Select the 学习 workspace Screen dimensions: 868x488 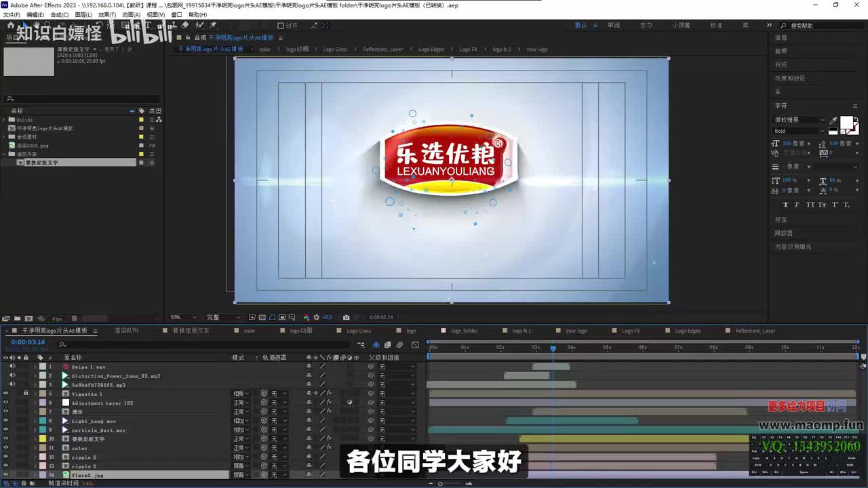(646, 25)
